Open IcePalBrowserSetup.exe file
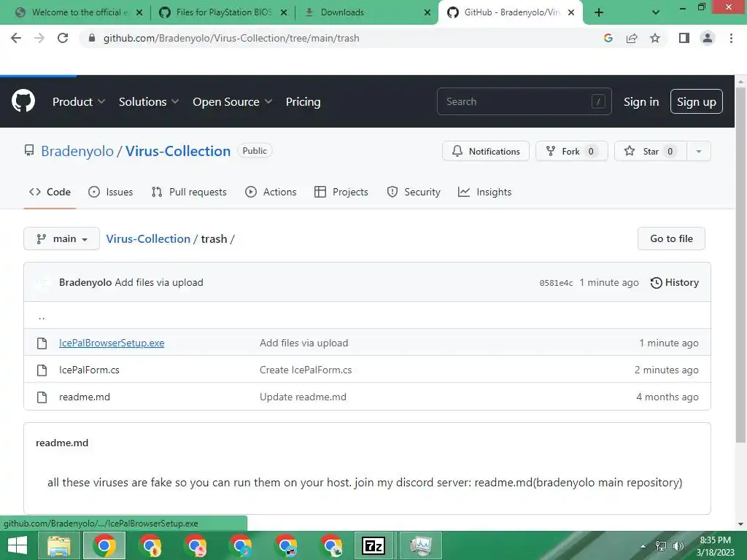Viewport: 747px width, 560px height. click(112, 343)
